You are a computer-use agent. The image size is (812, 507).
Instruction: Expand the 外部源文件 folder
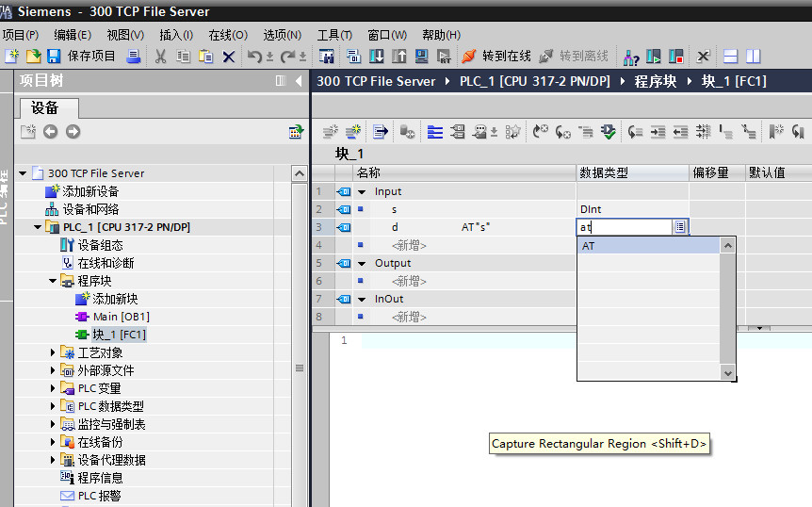coord(53,370)
